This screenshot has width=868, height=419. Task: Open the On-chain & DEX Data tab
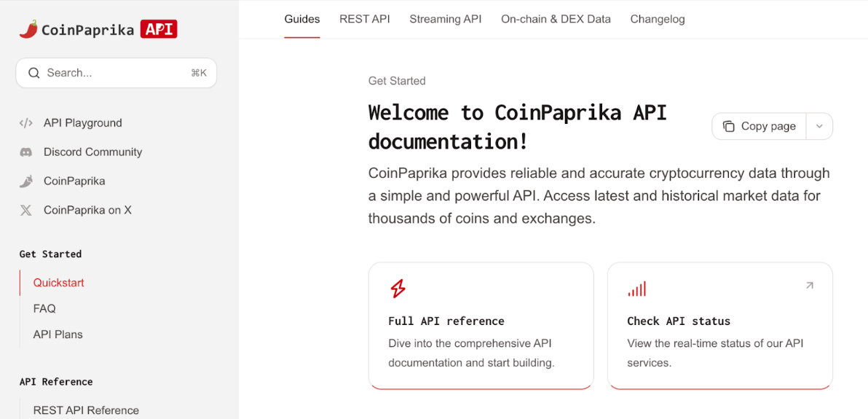click(x=556, y=19)
